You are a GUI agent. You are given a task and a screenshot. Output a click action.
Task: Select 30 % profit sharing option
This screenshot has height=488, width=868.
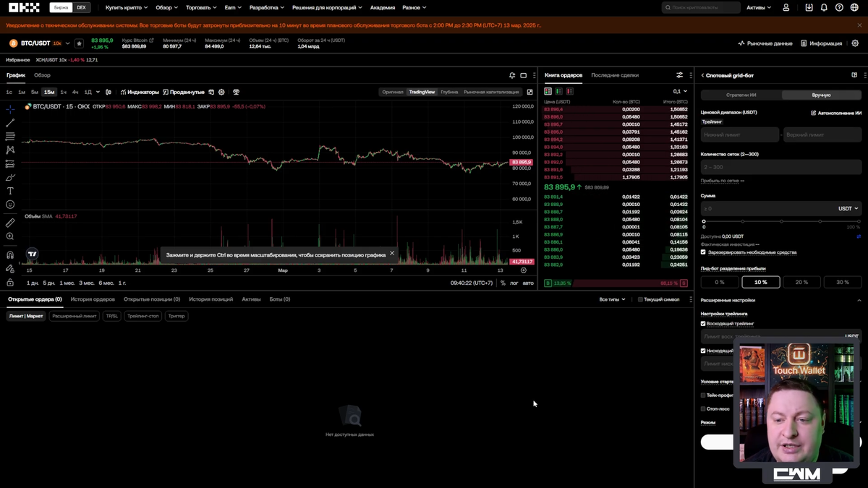coord(843,282)
